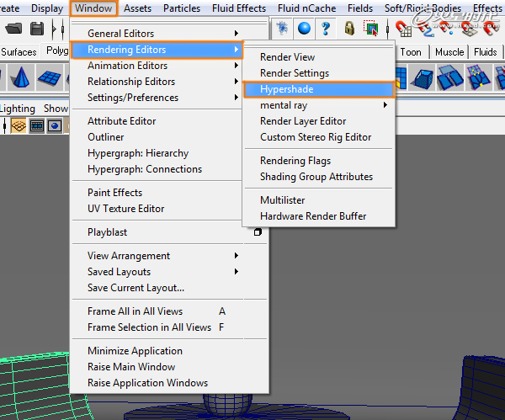Open the panel Show menu
The width and height of the screenshot is (505, 420).
(x=56, y=109)
